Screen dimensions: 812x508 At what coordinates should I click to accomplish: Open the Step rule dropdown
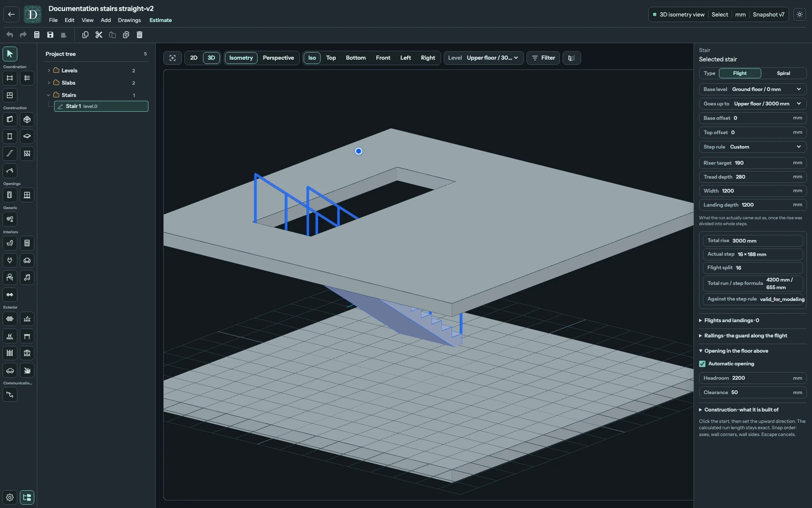click(753, 147)
